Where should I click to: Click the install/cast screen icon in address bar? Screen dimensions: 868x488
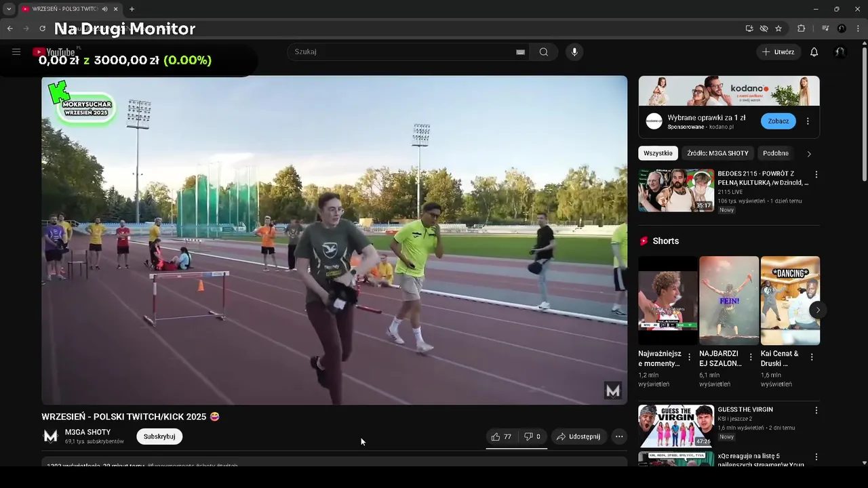pos(749,28)
